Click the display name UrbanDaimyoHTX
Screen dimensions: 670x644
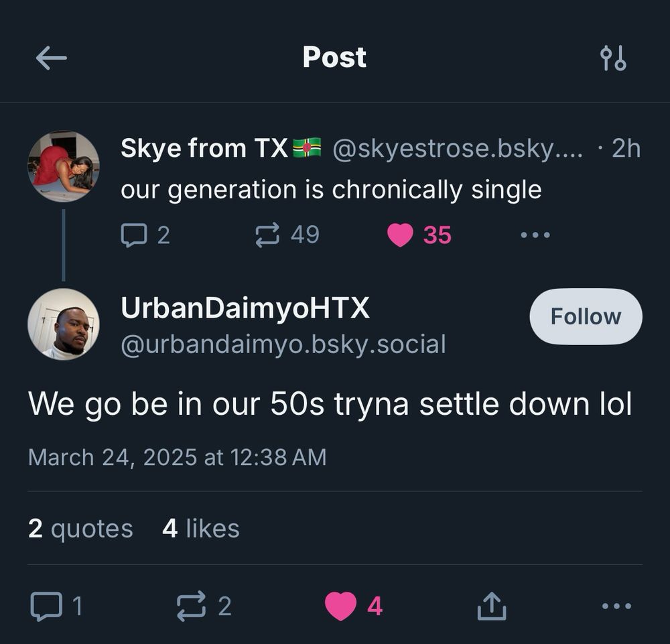tap(246, 308)
